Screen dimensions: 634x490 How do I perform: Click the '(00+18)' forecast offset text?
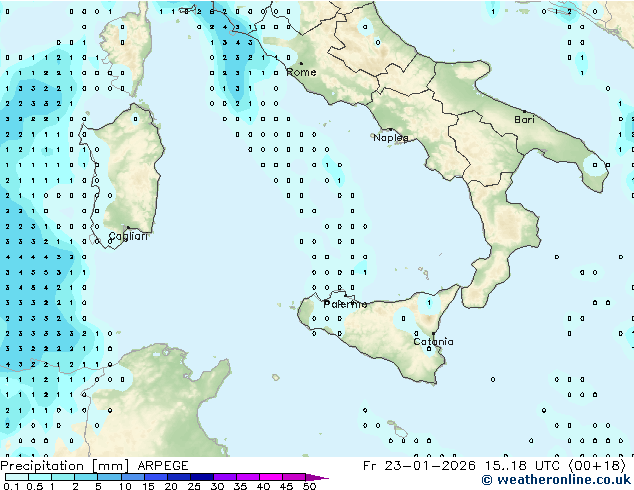click(597, 466)
